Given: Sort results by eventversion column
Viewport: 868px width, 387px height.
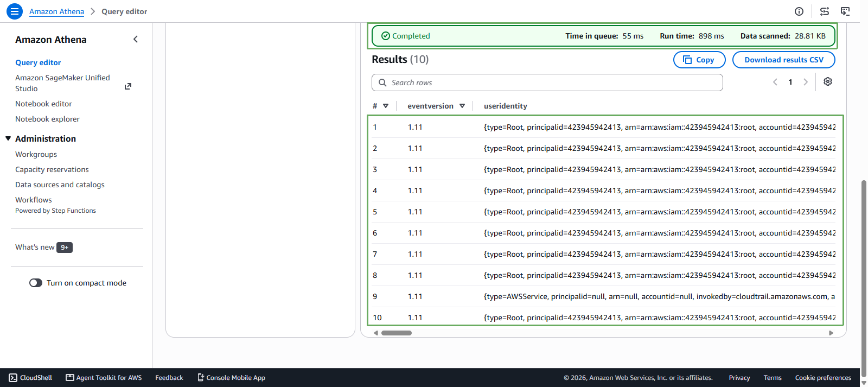Looking at the screenshot, I should tap(462, 106).
